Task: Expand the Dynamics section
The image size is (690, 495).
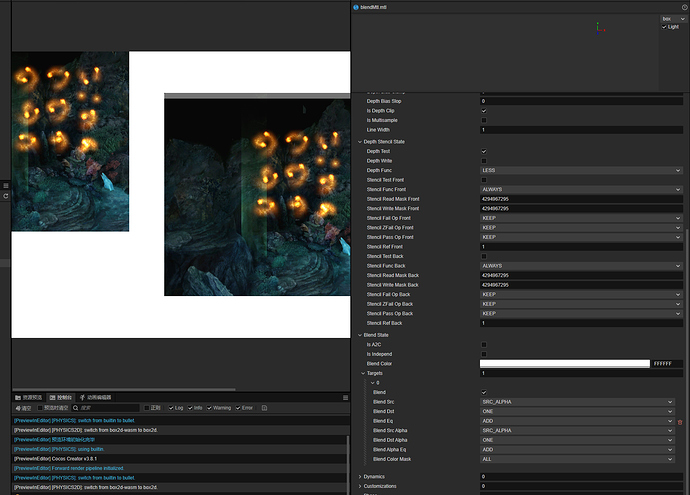Action: 361,476
